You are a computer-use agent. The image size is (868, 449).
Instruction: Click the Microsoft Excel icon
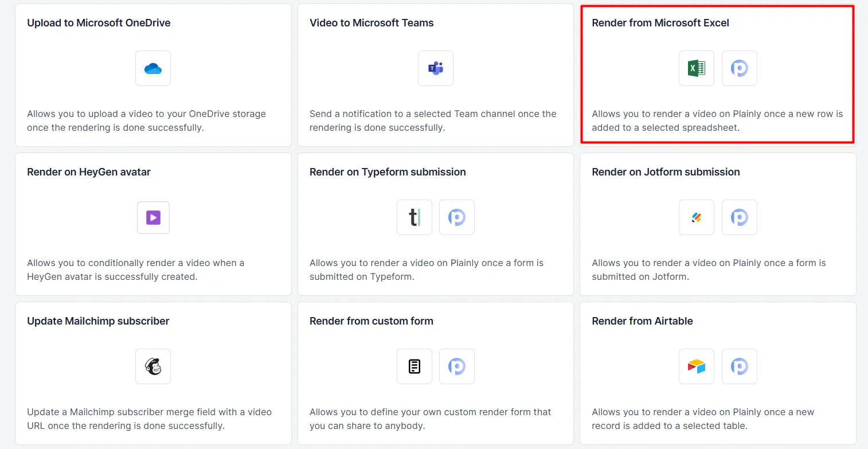click(x=697, y=68)
